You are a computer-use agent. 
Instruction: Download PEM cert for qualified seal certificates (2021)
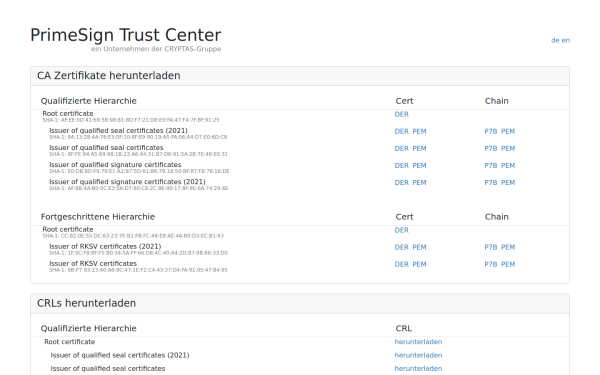coord(419,132)
